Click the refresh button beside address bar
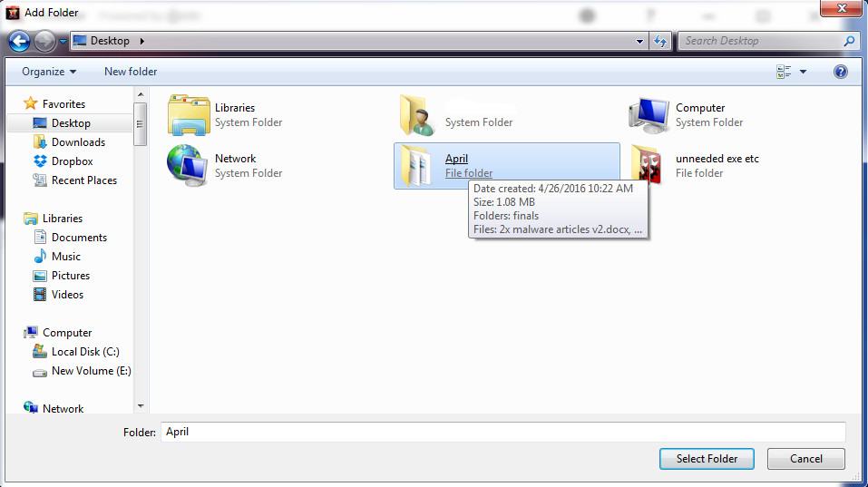The width and height of the screenshot is (868, 487). (x=660, y=41)
